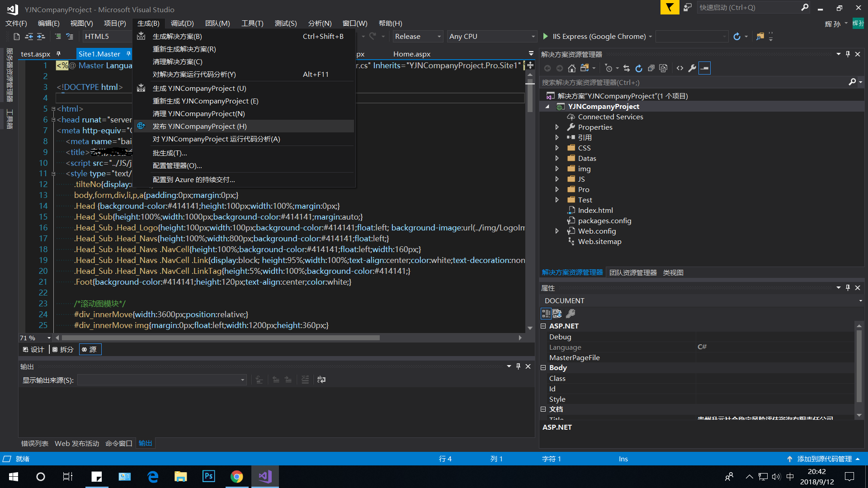The height and width of the screenshot is (488, 868).
Task: Open the Any CPU platform dropdown
Action: [492, 37]
